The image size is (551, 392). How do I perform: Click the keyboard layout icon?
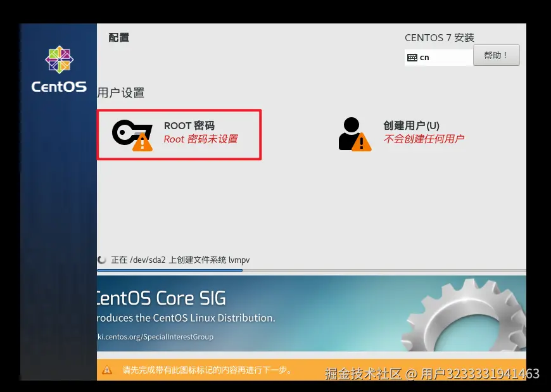tap(412, 58)
